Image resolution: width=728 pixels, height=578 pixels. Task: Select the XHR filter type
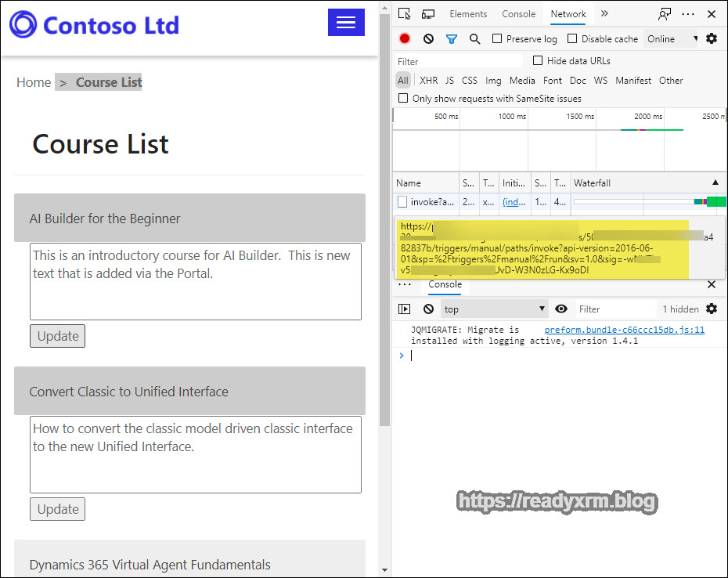(428, 81)
